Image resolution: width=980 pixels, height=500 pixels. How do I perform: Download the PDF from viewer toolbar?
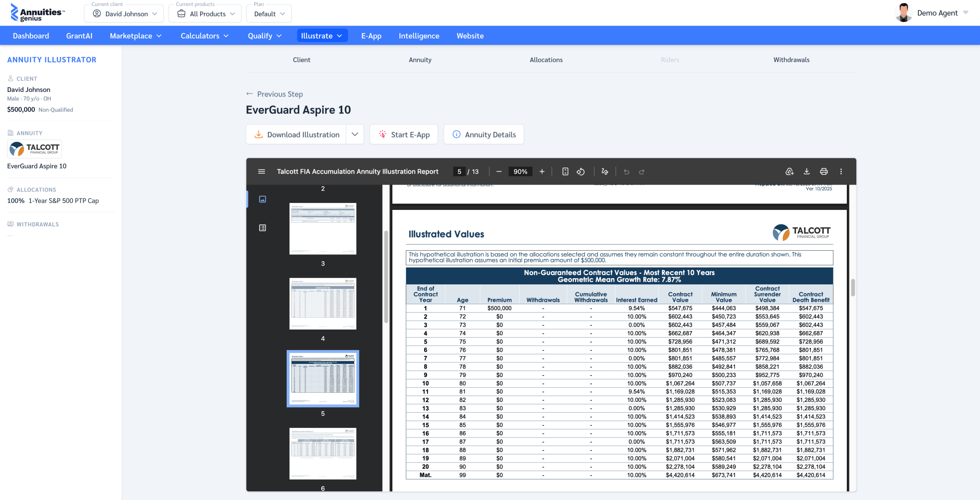[x=807, y=172]
